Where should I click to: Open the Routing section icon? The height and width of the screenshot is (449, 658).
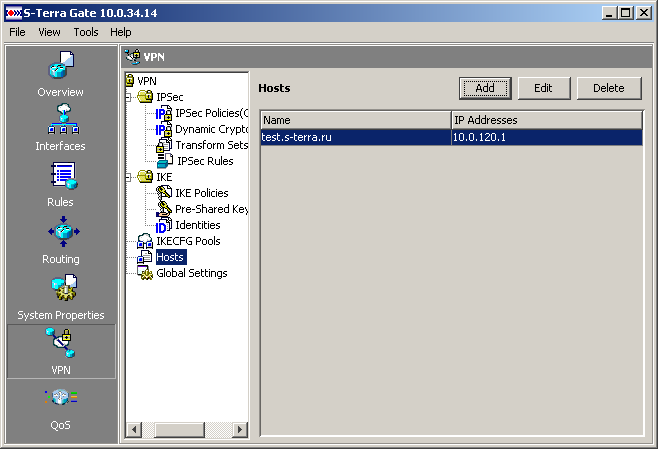click(63, 231)
